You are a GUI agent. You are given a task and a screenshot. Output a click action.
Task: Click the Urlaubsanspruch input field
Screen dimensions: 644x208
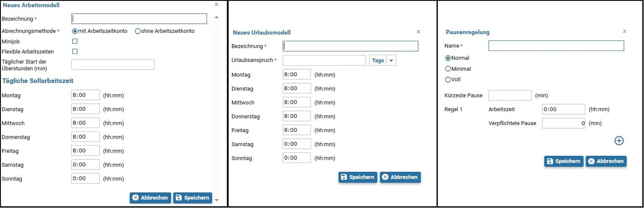(x=324, y=61)
